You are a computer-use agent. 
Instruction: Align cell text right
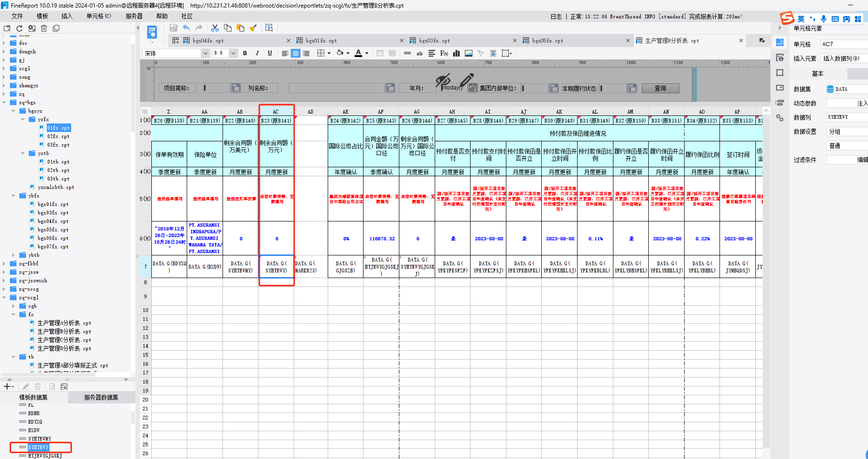coord(306,53)
